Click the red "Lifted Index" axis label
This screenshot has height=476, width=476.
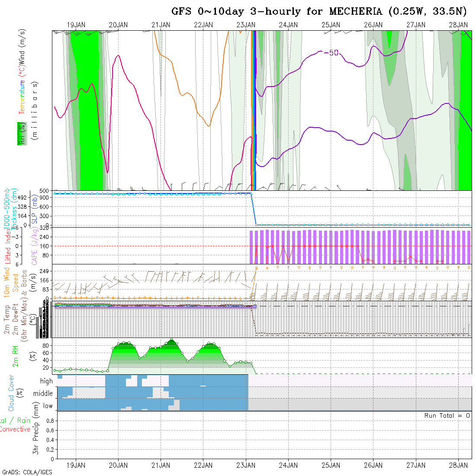[8, 245]
